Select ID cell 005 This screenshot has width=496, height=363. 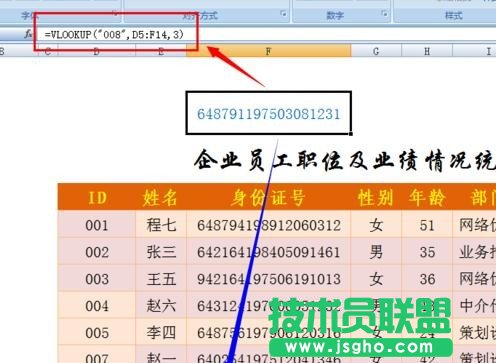click(97, 332)
